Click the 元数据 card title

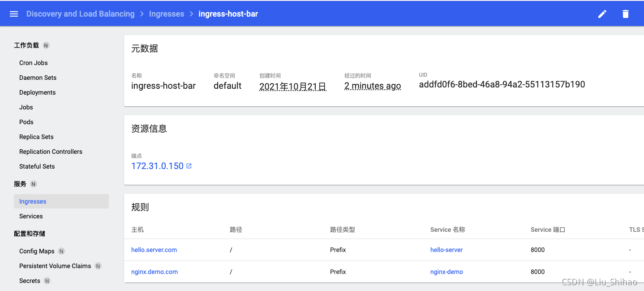tap(145, 48)
